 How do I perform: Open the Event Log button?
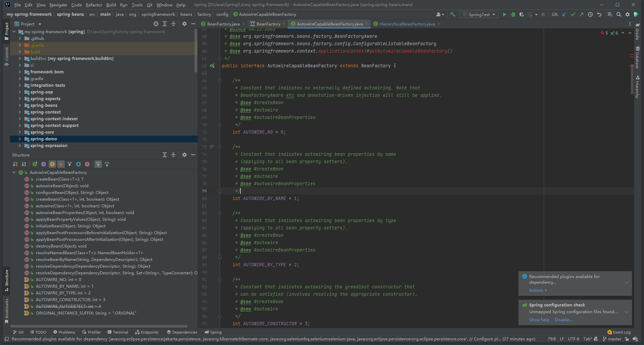(619, 332)
